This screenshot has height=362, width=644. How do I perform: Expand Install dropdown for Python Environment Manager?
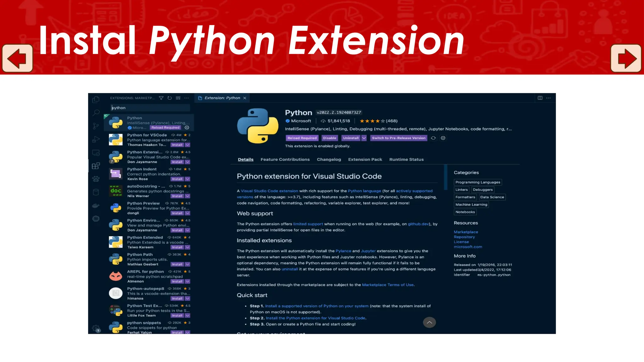click(187, 230)
